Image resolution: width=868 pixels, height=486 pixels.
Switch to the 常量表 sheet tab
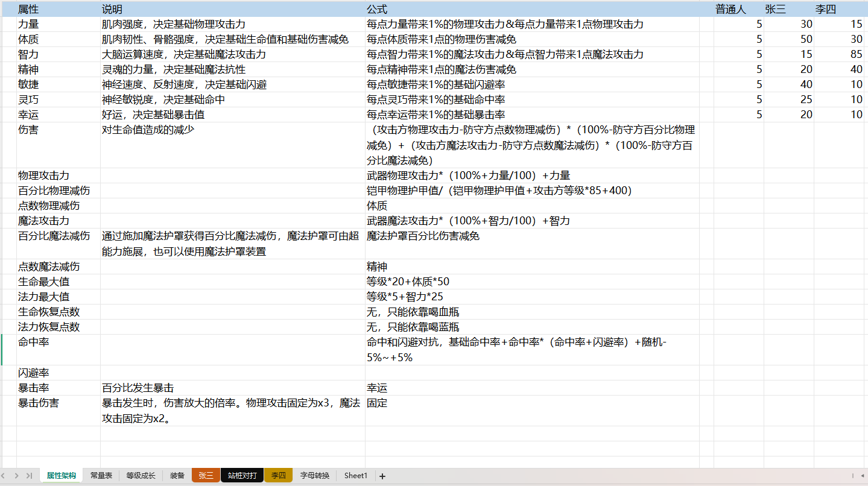click(x=101, y=476)
